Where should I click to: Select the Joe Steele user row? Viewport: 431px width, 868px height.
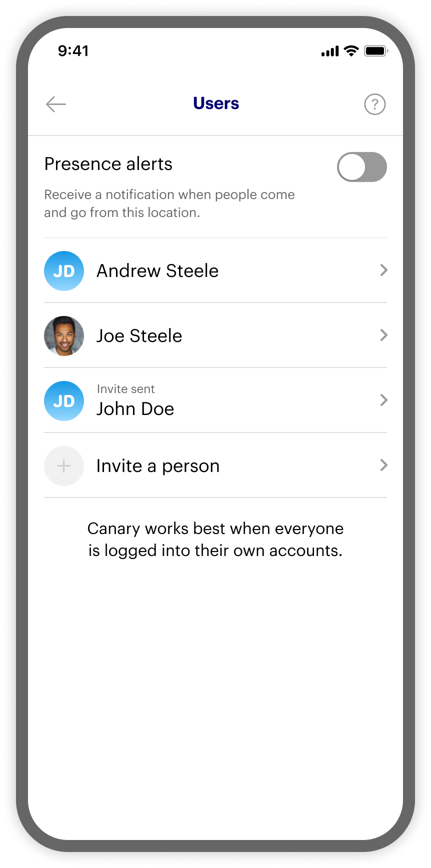(215, 335)
